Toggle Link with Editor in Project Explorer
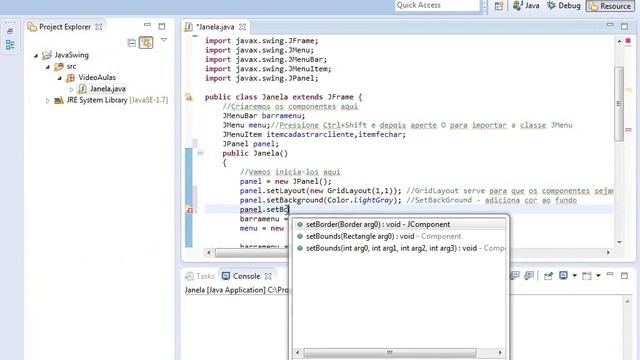Viewport: 640px width, 360px height. (x=146, y=42)
